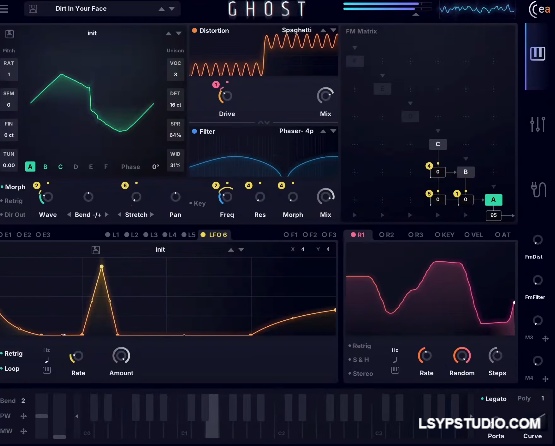Viewport: 555px width, 446px height.
Task: Toggle the filter Key tracking option
Action: pyautogui.click(x=198, y=204)
